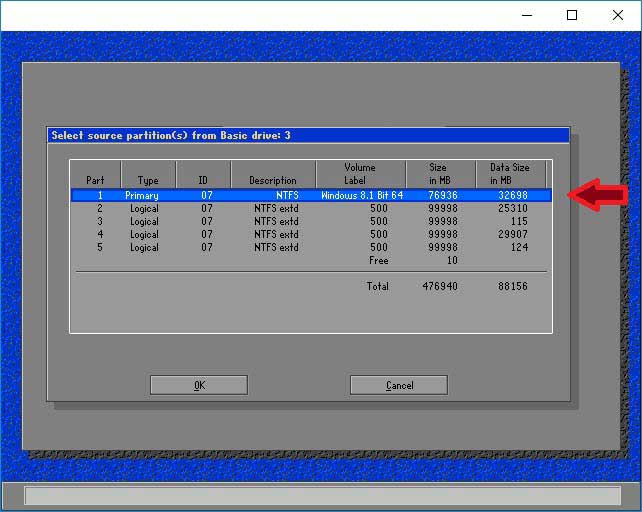Select Logical partition number 3

tap(310, 221)
